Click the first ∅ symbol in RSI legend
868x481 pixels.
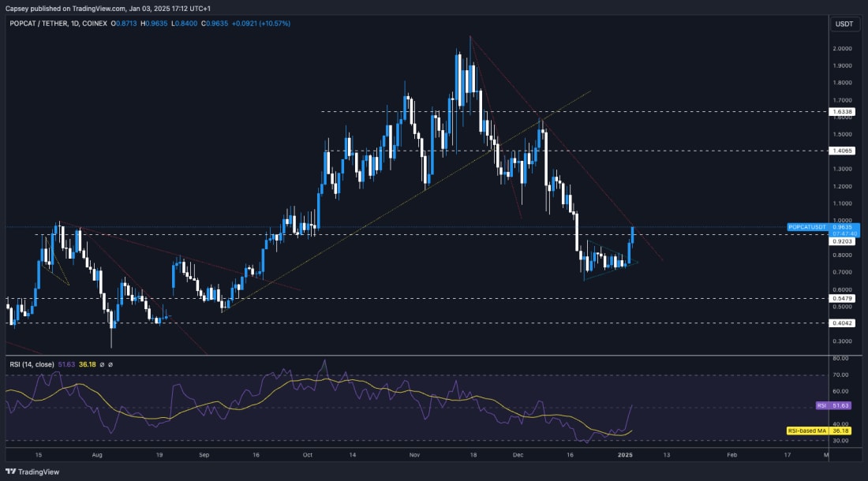102,364
